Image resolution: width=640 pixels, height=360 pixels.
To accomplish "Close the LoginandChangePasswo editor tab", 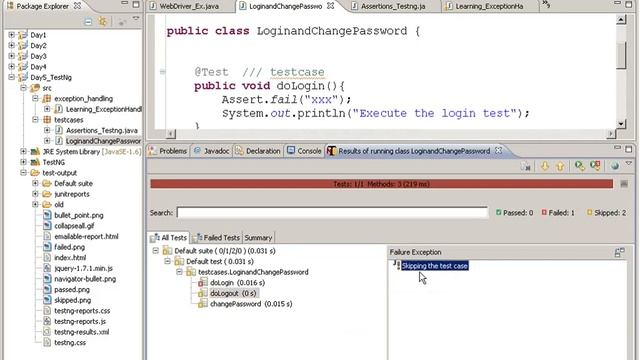I will [330, 6].
